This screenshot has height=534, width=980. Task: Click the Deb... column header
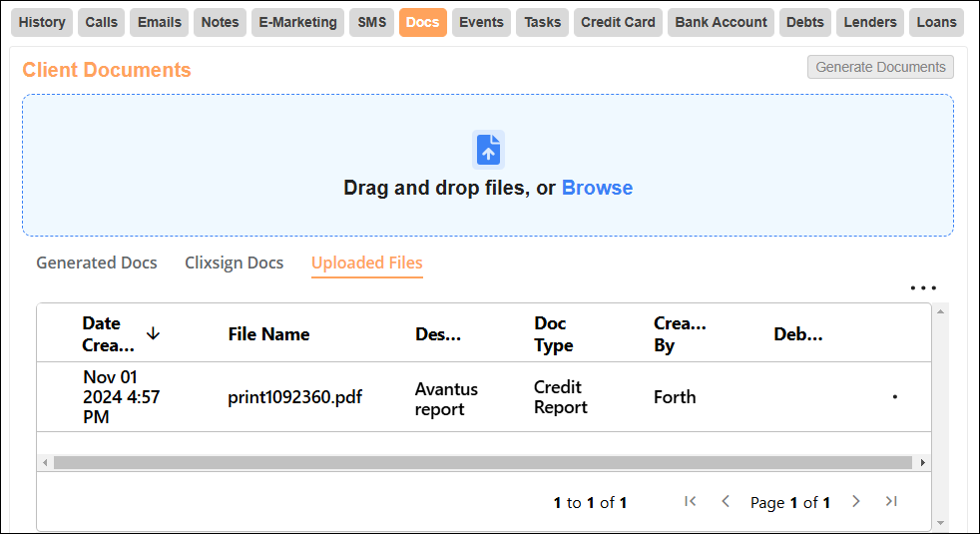coord(798,334)
